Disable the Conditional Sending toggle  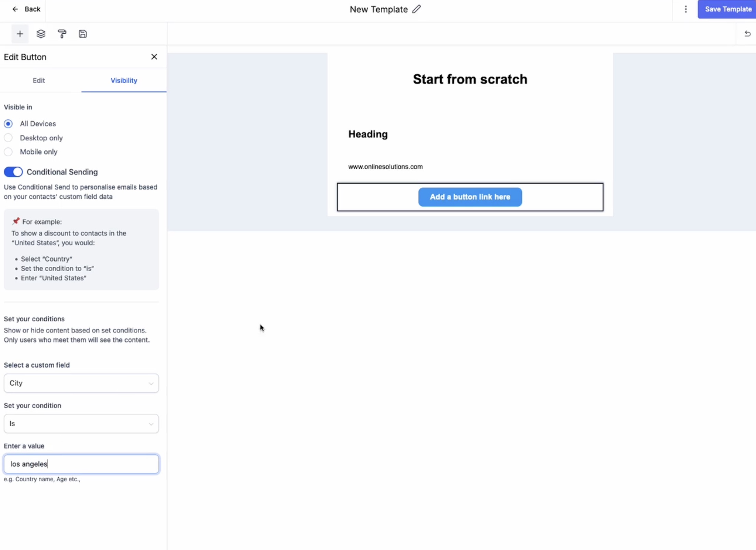click(x=13, y=172)
